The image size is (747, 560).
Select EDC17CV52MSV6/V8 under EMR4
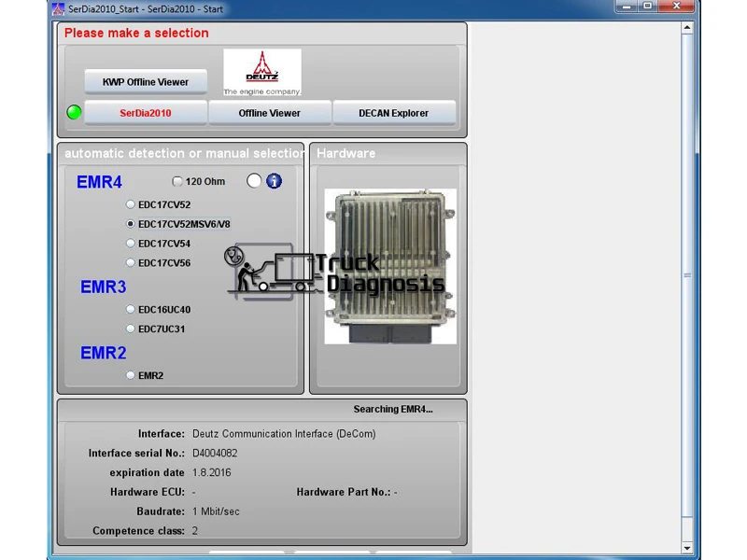[130, 223]
